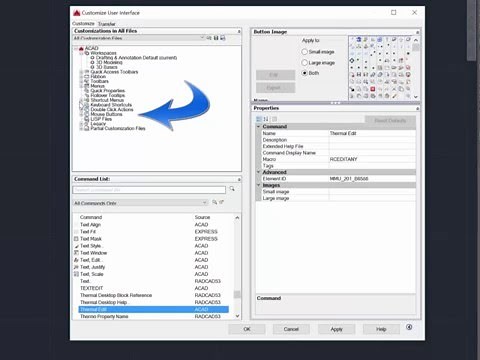The height and width of the screenshot is (360, 480).
Task: Click the gear icon beside Drafting & Annotation workspace
Action: 93,58
